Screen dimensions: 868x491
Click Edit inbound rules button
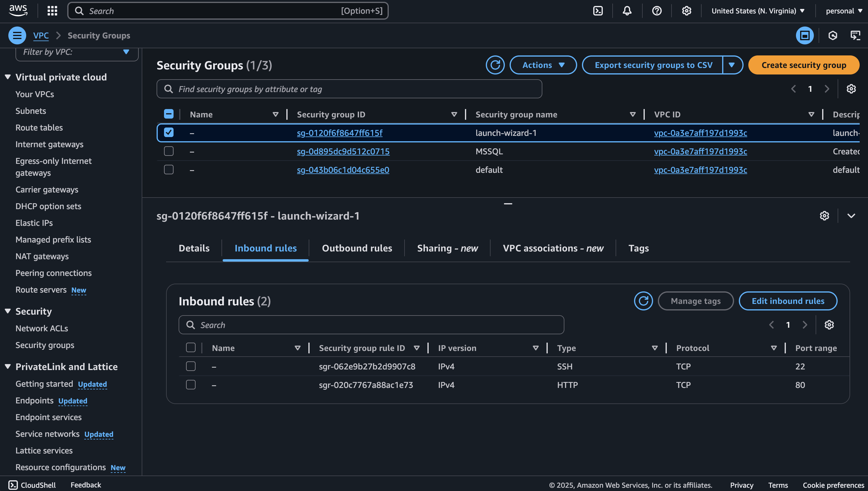pyautogui.click(x=788, y=301)
